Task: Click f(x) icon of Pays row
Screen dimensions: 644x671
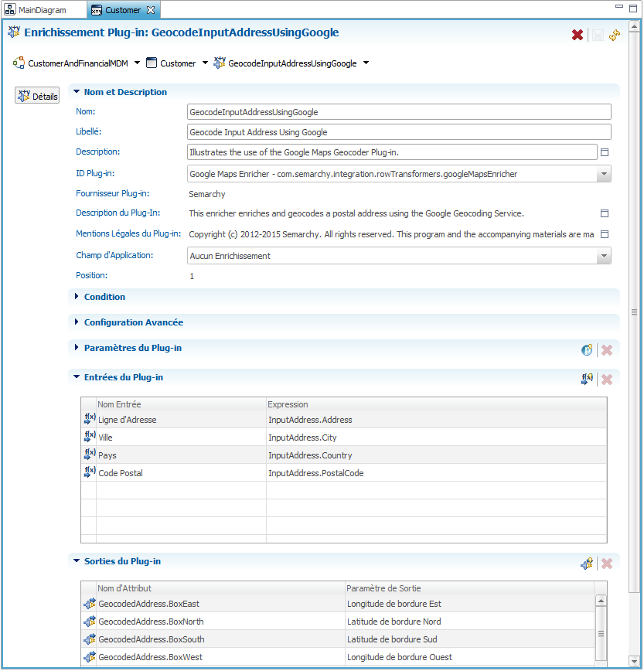Action: 90,455
